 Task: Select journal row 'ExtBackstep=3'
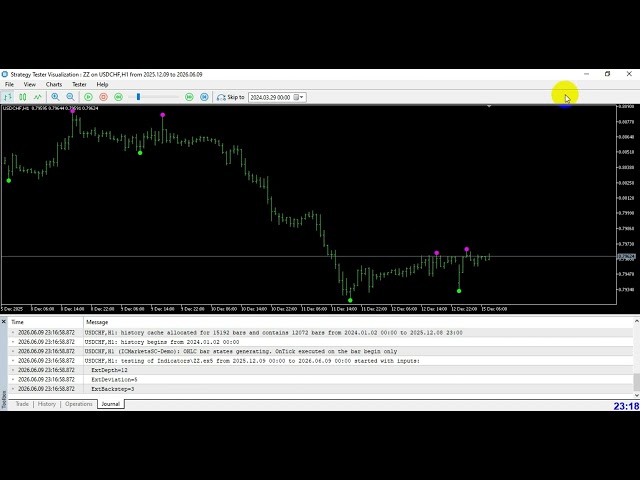[x=321, y=389]
